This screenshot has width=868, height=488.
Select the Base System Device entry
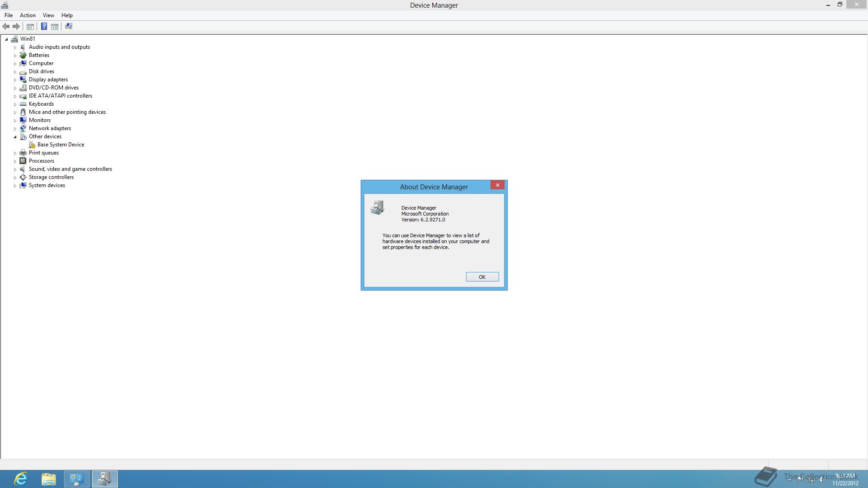click(61, 145)
